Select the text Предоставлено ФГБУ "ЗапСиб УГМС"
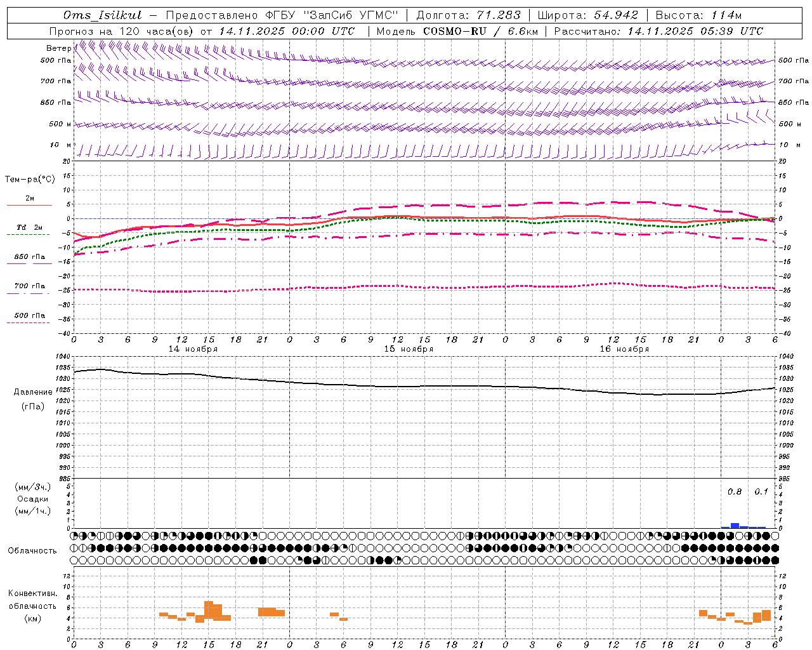The image size is (812, 650). click(x=282, y=15)
